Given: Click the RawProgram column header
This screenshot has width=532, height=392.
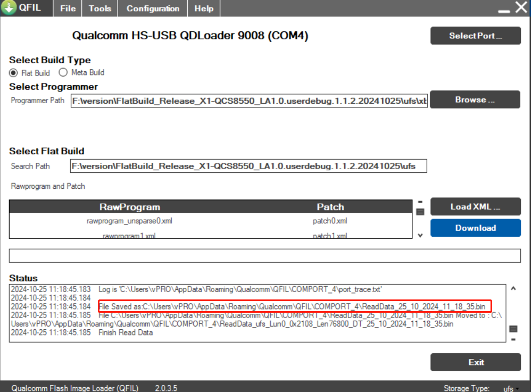Looking at the screenshot, I should tap(130, 207).
